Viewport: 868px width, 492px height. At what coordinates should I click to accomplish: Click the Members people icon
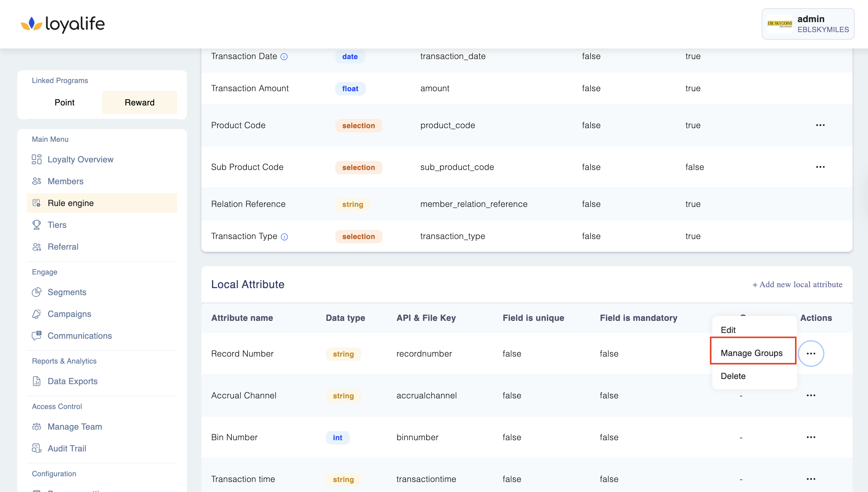pyautogui.click(x=36, y=181)
